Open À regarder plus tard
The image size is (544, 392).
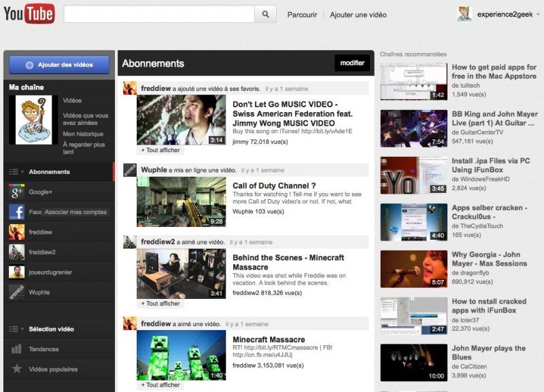point(84,148)
